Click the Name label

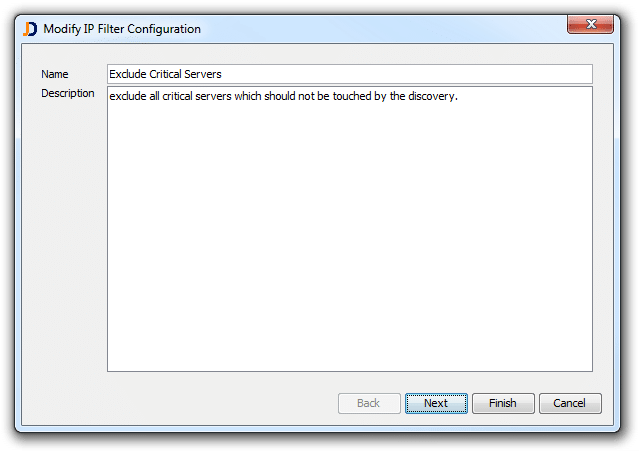(56, 74)
